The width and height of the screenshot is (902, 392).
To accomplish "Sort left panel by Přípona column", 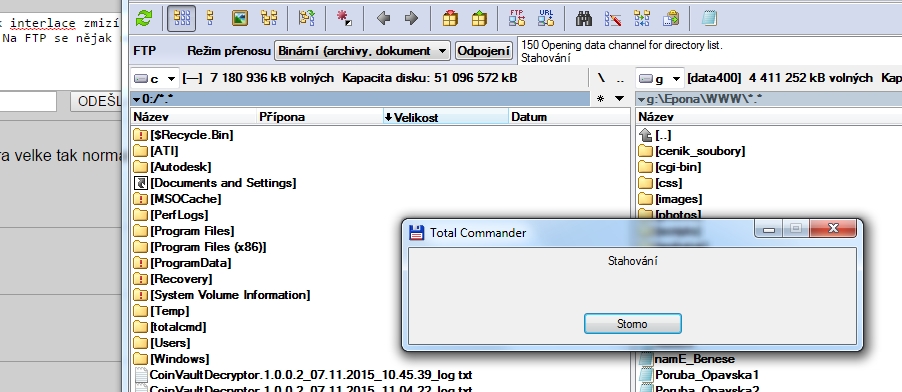I will coord(320,117).
